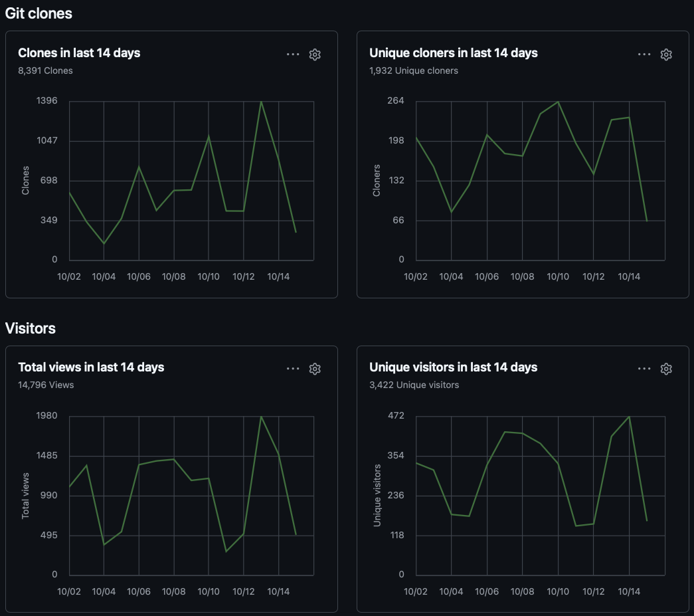
Task: Click the "Visitors" section heading
Action: 31,328
